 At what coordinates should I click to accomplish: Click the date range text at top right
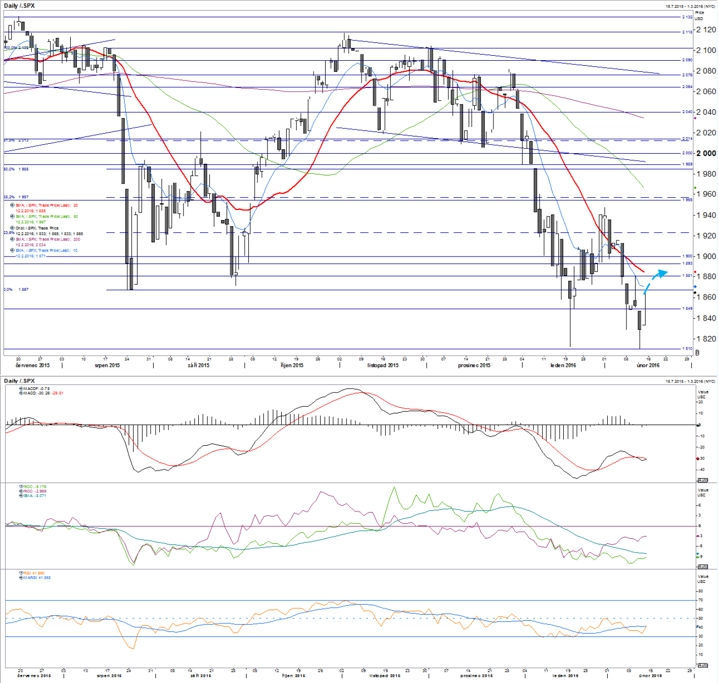(690, 6)
